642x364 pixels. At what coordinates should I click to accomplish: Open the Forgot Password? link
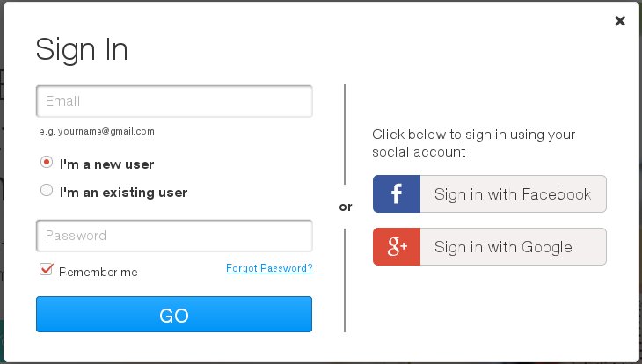point(269,268)
